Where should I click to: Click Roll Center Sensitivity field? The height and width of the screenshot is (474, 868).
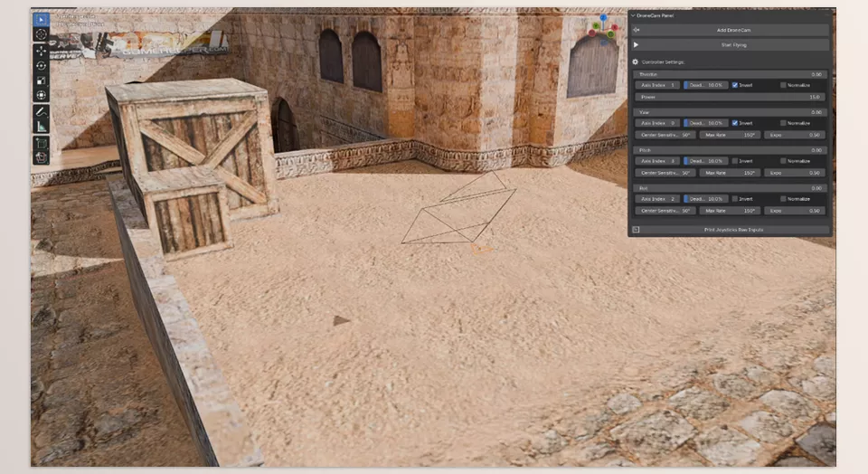(x=665, y=211)
